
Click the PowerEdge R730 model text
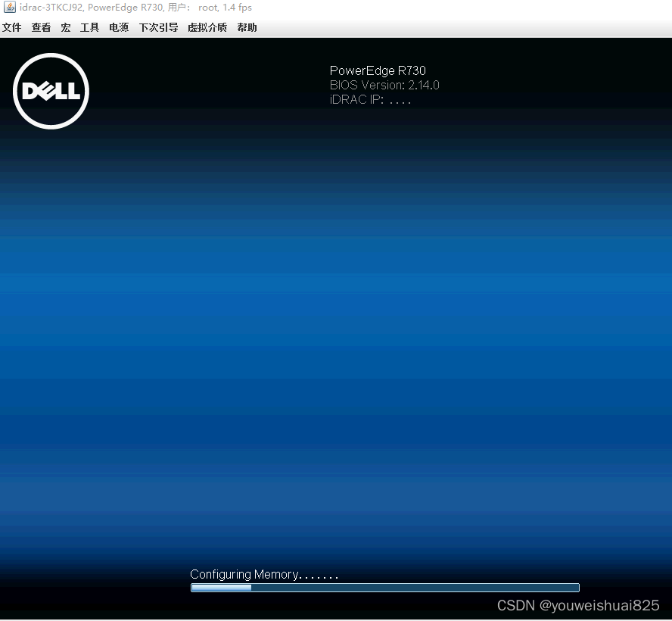tap(378, 70)
